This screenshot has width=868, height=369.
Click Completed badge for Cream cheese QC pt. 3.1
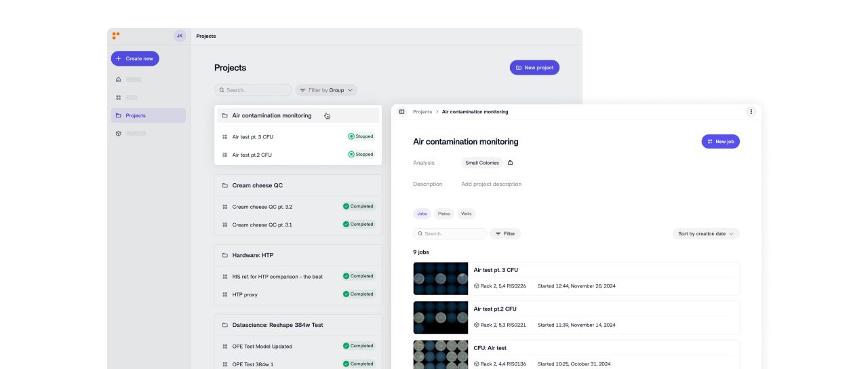(x=358, y=225)
